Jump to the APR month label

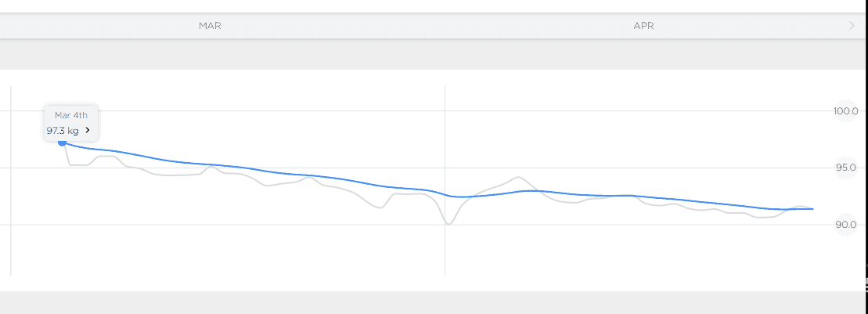tap(643, 26)
